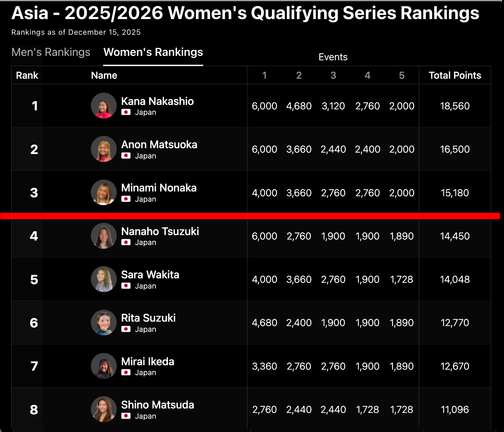Select the Women's Rankings tab
The width and height of the screenshot is (504, 432).
(153, 52)
